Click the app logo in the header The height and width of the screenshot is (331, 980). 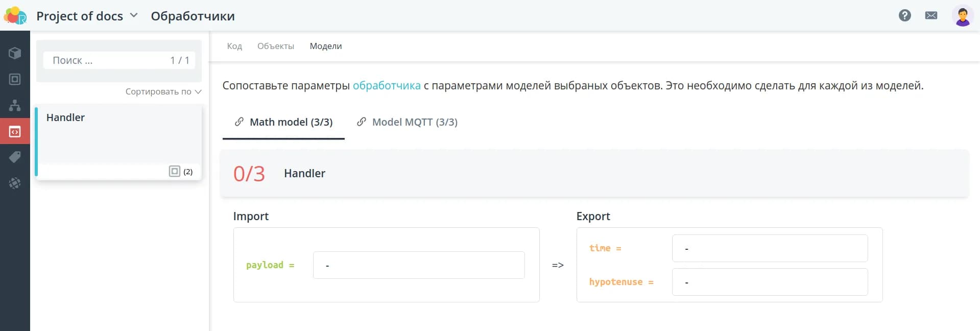[15, 16]
